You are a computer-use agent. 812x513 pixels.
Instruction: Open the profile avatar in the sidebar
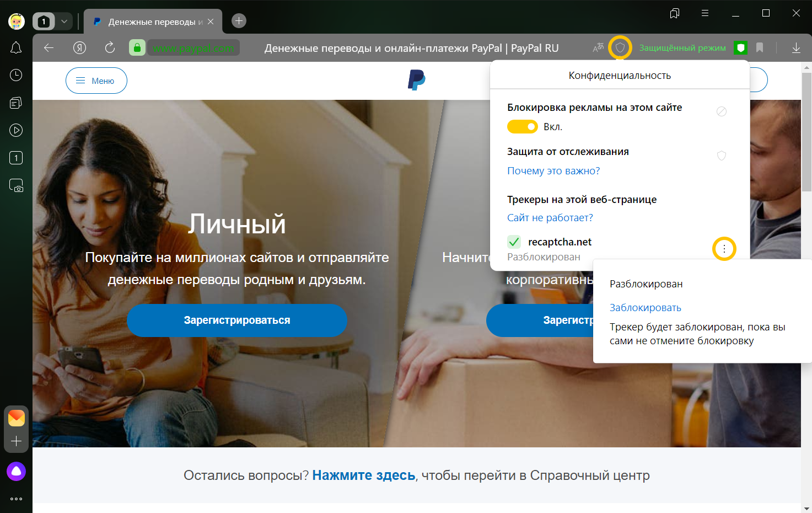click(17, 22)
